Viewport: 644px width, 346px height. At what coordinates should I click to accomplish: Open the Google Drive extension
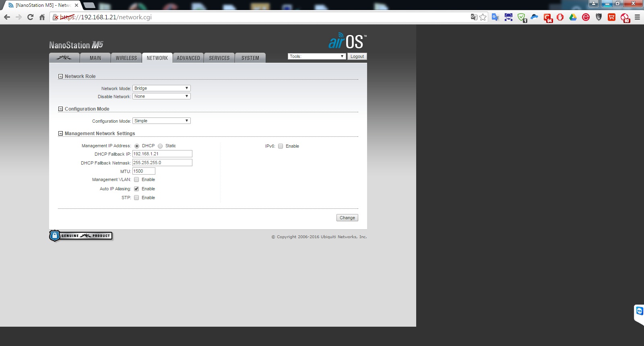[x=573, y=17]
